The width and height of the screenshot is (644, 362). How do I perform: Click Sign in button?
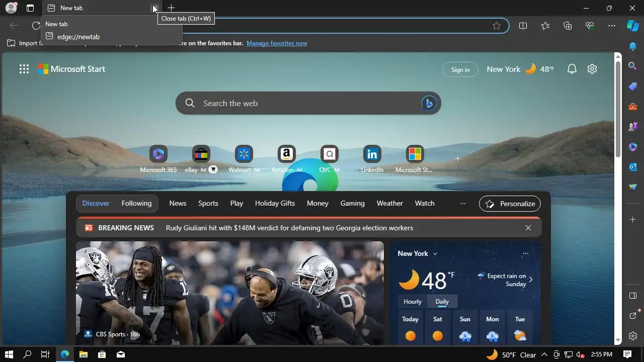(x=460, y=69)
